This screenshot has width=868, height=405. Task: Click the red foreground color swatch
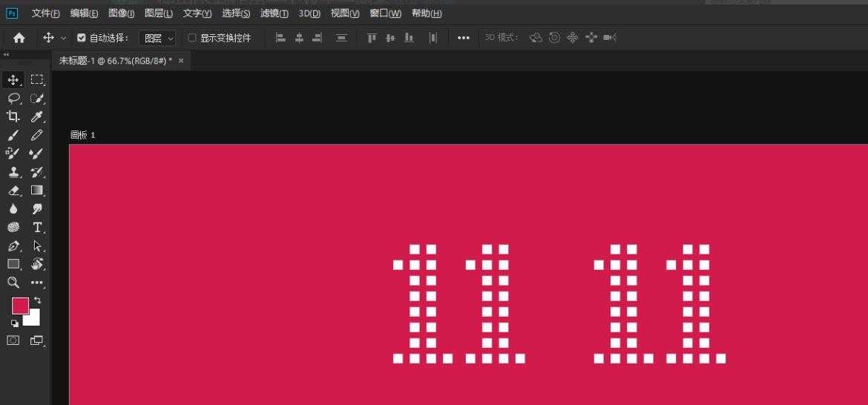point(20,306)
